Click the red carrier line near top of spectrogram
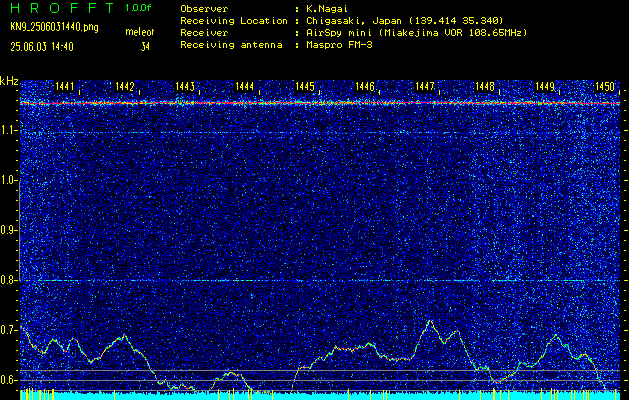 [320, 103]
